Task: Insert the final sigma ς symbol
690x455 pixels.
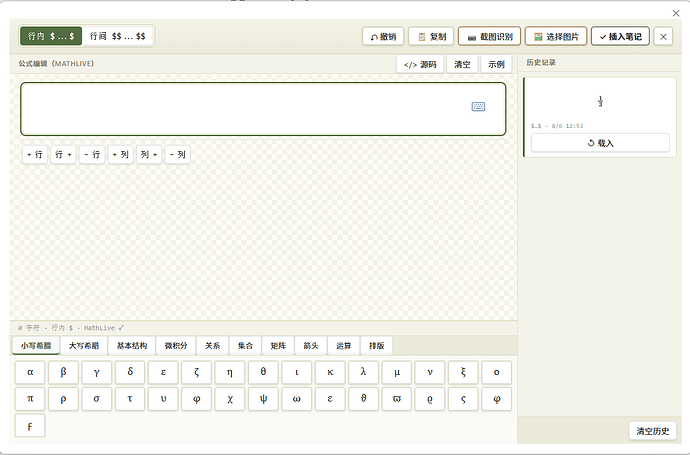Action: 463,399
